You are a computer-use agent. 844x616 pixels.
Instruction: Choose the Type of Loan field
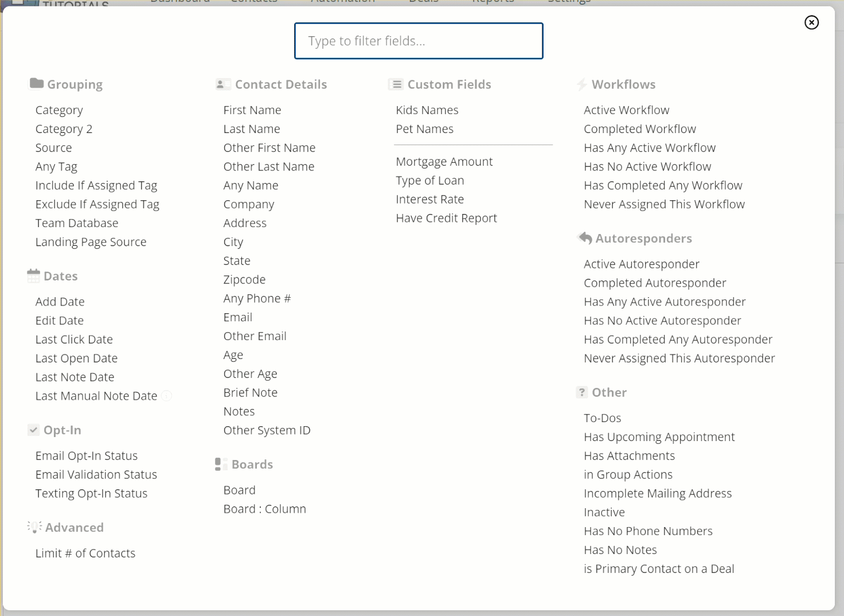(430, 181)
